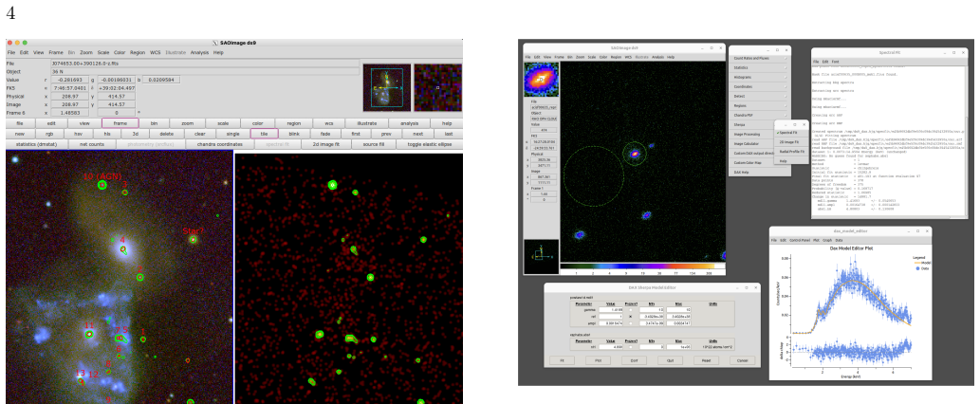Viewport: 980px width, 404px height.
Task: Go to the 'next' frame button
Action: tap(417, 134)
